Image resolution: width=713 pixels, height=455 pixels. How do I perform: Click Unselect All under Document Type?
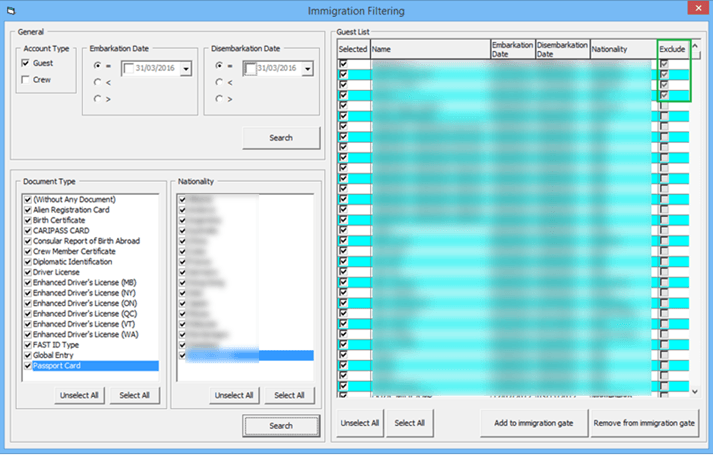click(79, 395)
